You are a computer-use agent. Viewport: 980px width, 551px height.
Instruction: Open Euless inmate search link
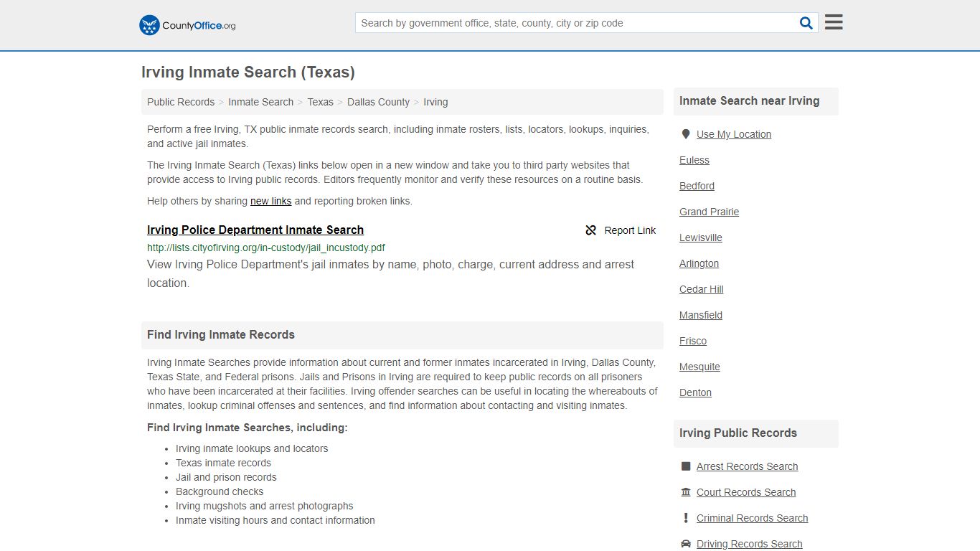click(694, 160)
